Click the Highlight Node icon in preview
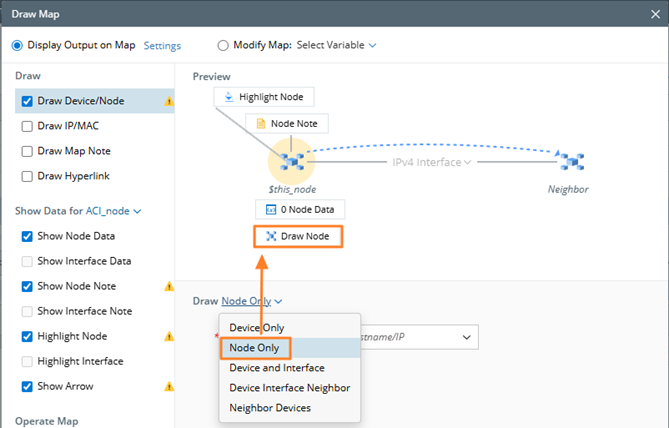The width and height of the screenshot is (669, 428). point(229,97)
